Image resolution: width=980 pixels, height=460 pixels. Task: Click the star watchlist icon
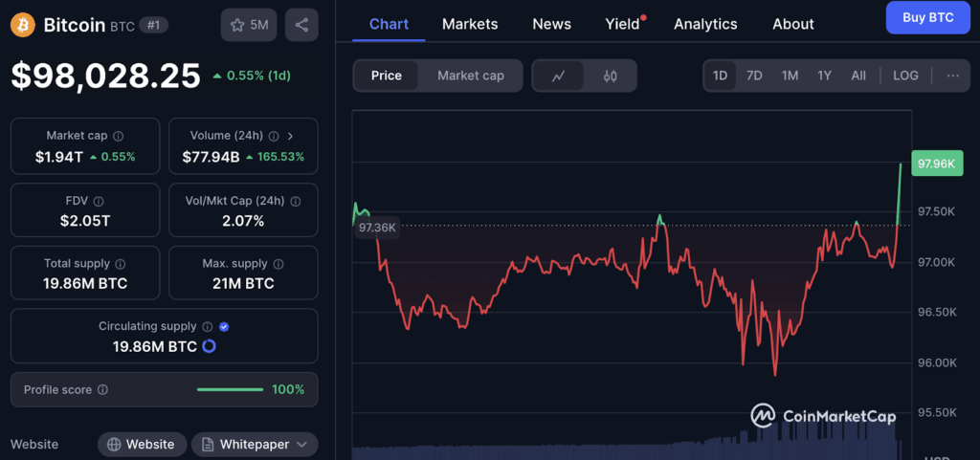point(237,25)
